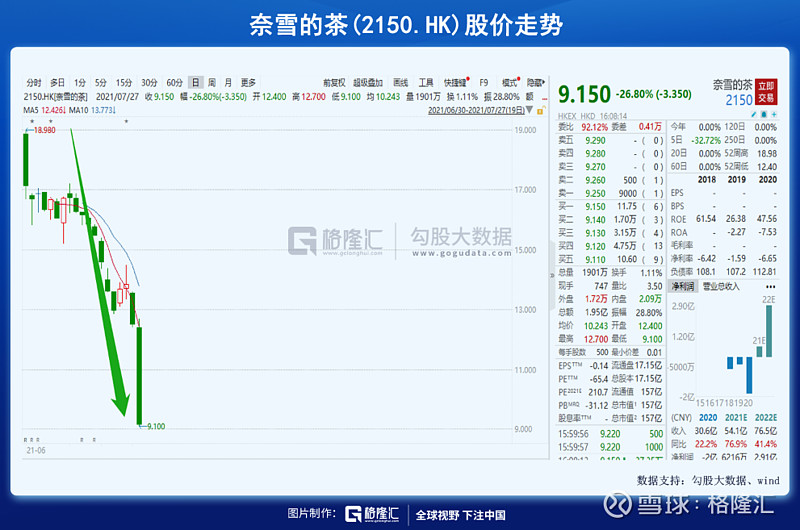Click the red 立即交易 trade button

coord(766,92)
